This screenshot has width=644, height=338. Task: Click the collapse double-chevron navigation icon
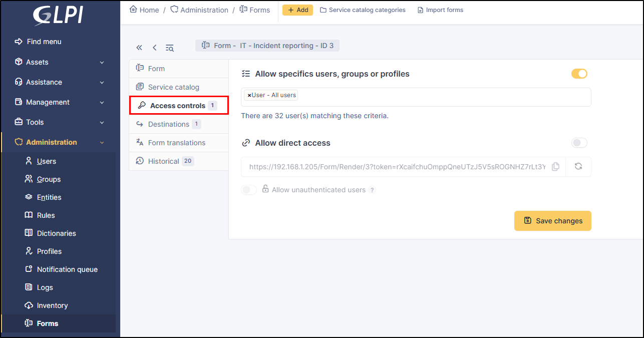pos(139,48)
